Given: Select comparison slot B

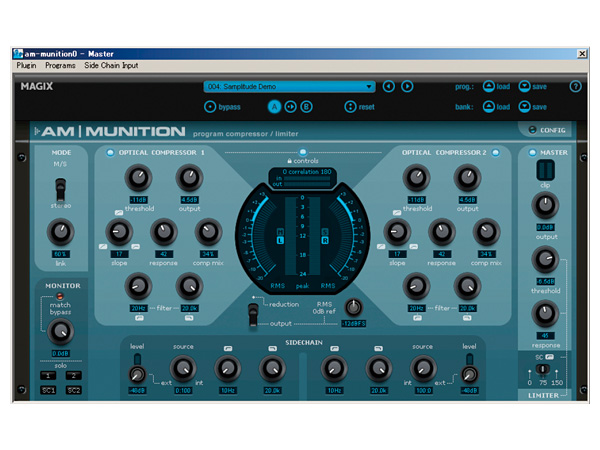Looking at the screenshot, I should point(306,107).
